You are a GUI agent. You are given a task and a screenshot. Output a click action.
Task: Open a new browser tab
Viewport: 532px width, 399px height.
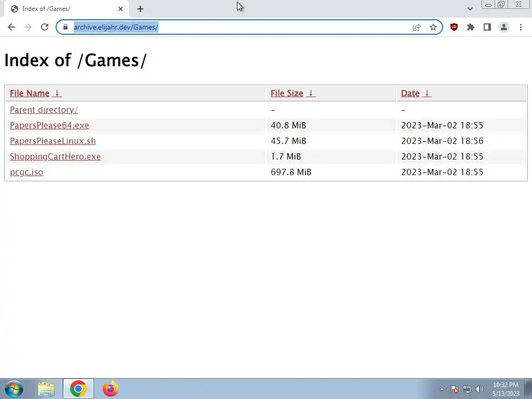[140, 9]
